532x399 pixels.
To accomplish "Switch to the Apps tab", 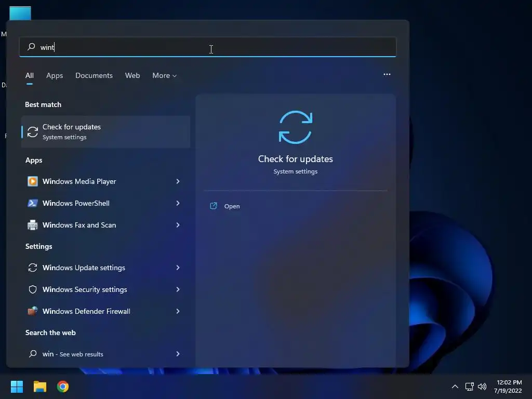I will [x=55, y=75].
